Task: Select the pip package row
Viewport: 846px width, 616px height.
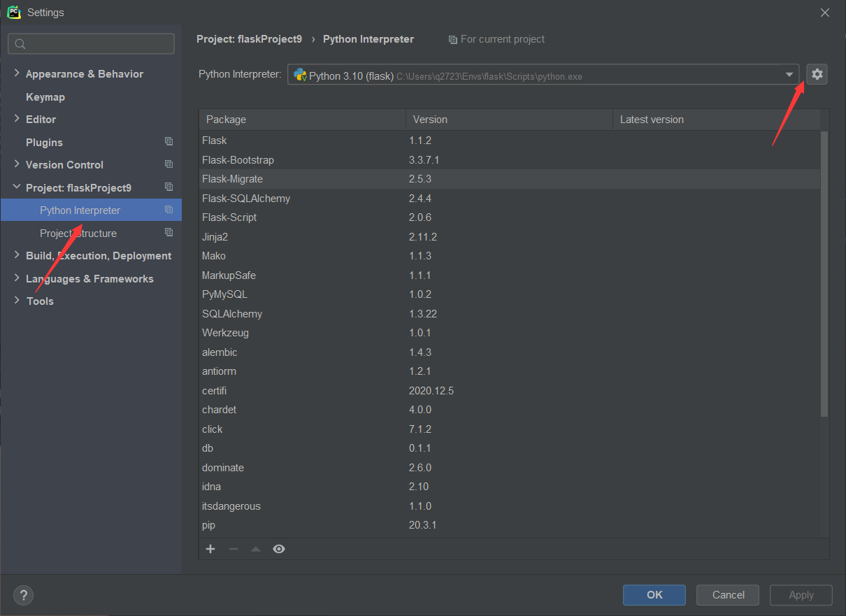Action: coord(509,525)
